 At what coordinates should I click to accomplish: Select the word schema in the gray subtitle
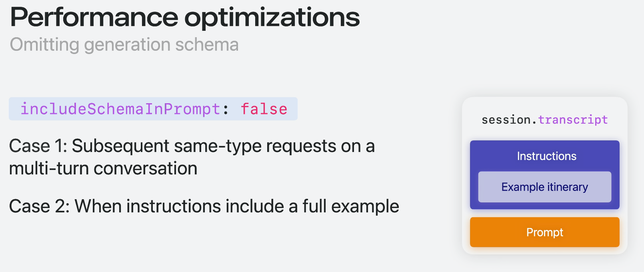[x=207, y=45]
